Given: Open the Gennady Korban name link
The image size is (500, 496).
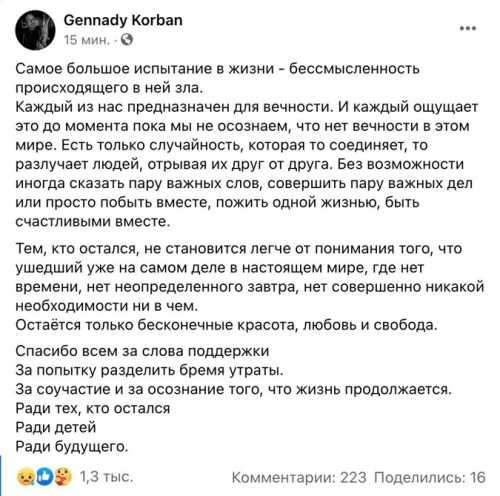Looking at the screenshot, I should point(123,21).
